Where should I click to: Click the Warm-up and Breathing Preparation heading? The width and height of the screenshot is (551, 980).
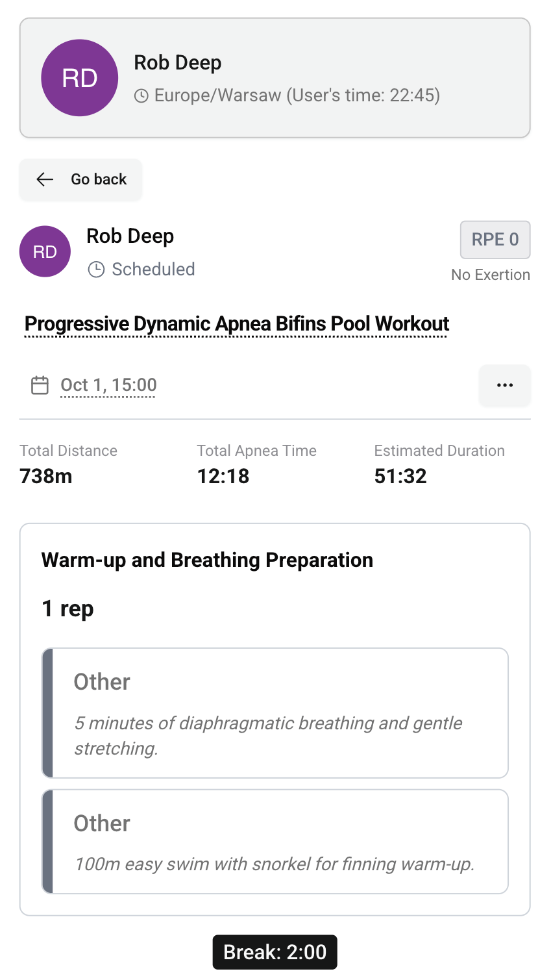pos(207,560)
